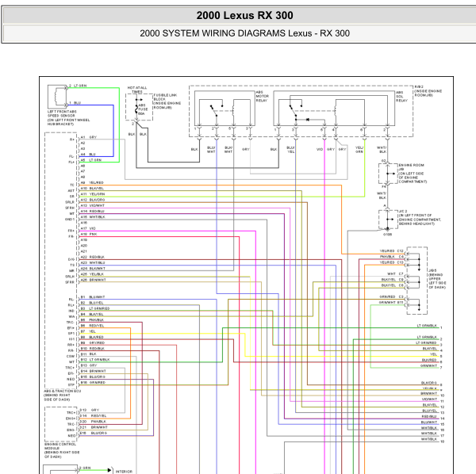Select pin label 'B12 LT GRN/BLK'
Screen dimensions: 476x474
pos(95,360)
